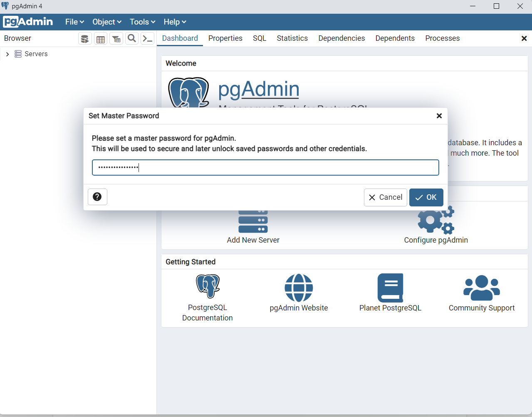532x417 pixels.
Task: Open the Query Tool toolbar icon
Action: [85, 39]
